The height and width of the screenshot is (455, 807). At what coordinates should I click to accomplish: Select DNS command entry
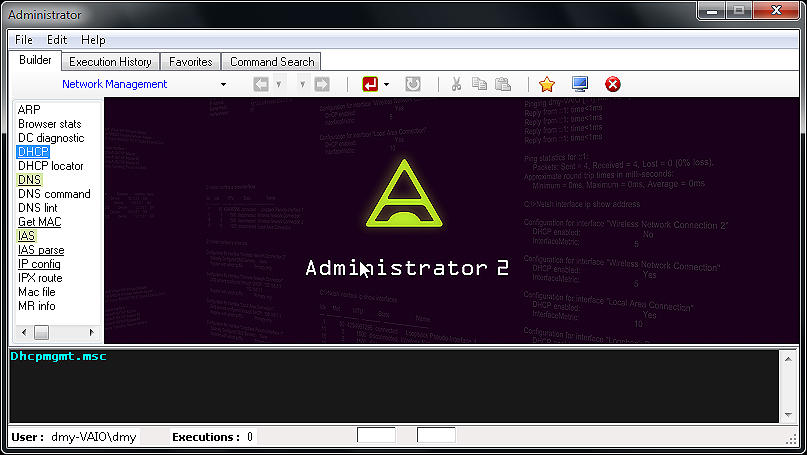point(54,194)
